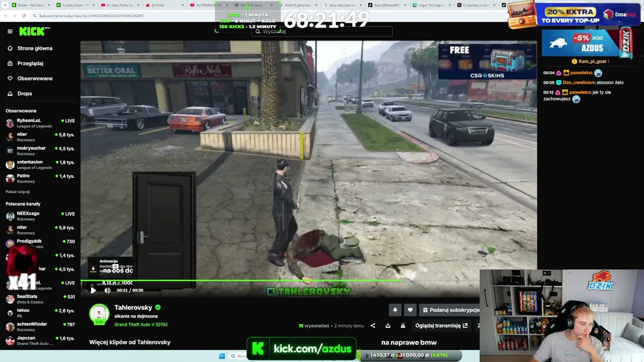Screen dimensions: 644x362
Task: Click the Tahlerovsky channel name
Action: point(133,307)
